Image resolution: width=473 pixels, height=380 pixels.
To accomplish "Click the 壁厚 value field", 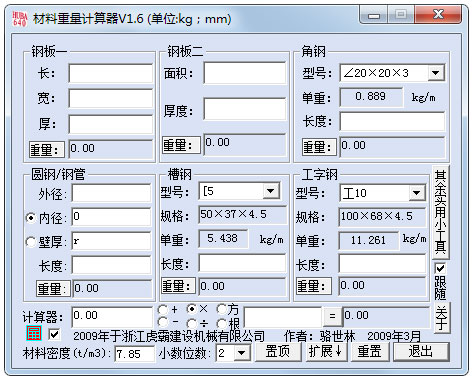I will [x=111, y=241].
